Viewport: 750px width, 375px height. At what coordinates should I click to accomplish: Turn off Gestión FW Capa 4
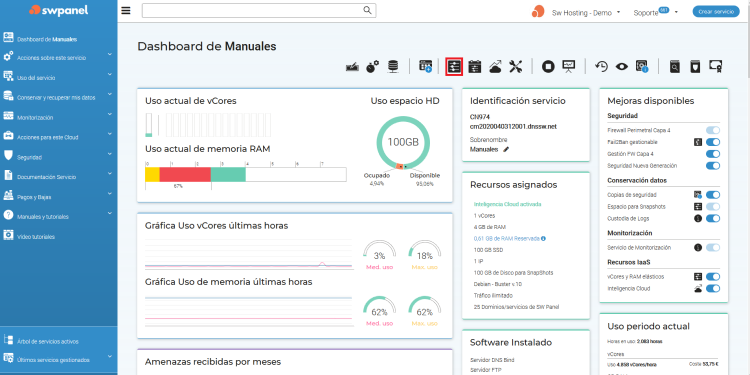(x=713, y=154)
